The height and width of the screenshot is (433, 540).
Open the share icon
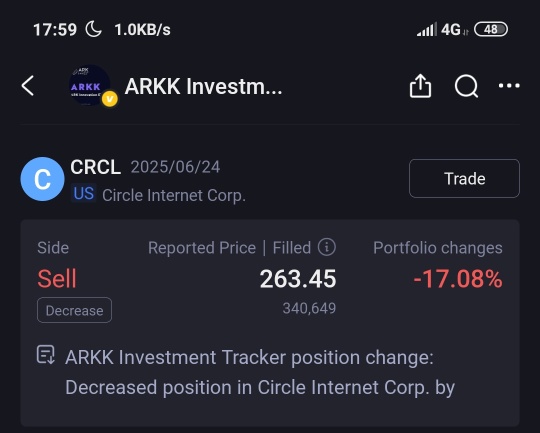[420, 86]
